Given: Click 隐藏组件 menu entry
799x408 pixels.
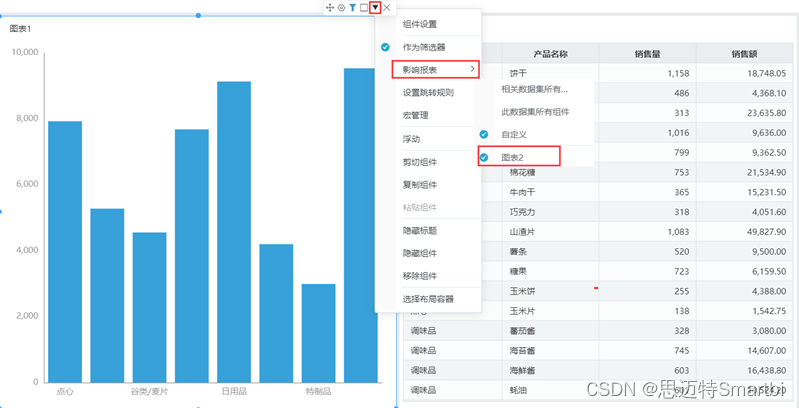Looking at the screenshot, I should coord(419,253).
